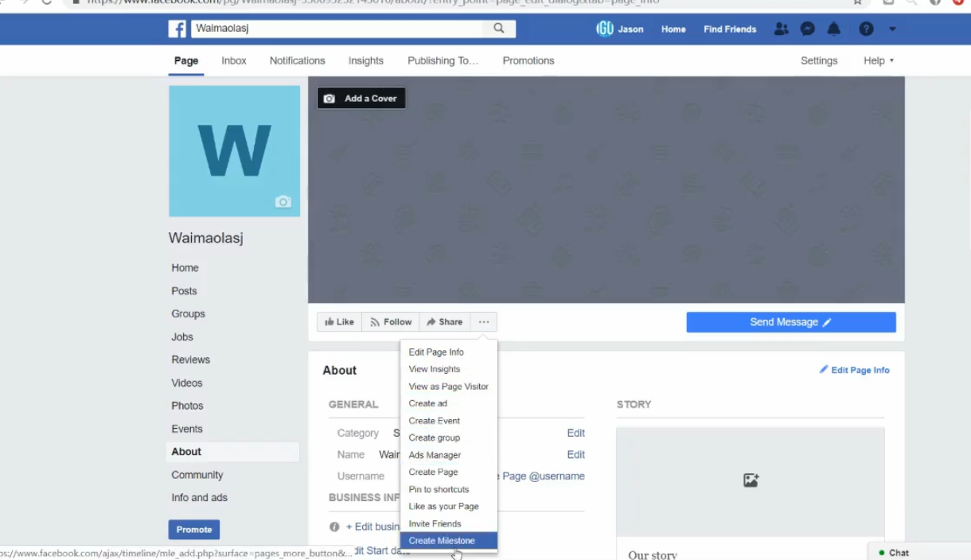Open the Messenger icon in top bar
This screenshot has height=560, width=971.
[x=807, y=29]
